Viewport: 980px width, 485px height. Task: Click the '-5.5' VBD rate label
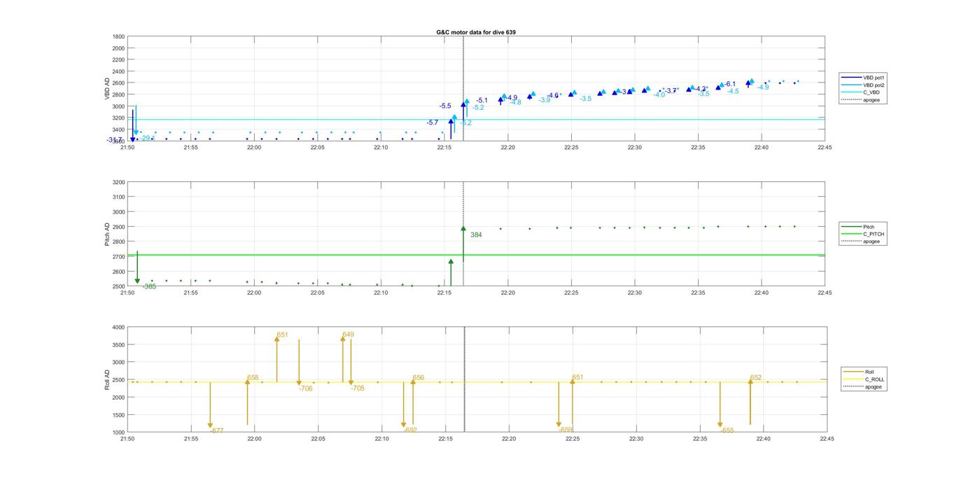[445, 106]
